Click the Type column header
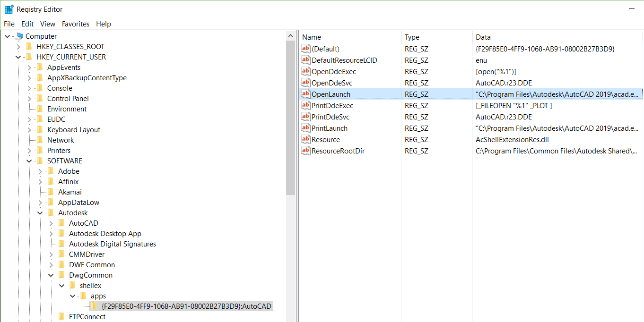Viewport: 644px width, 322px height. (x=411, y=37)
